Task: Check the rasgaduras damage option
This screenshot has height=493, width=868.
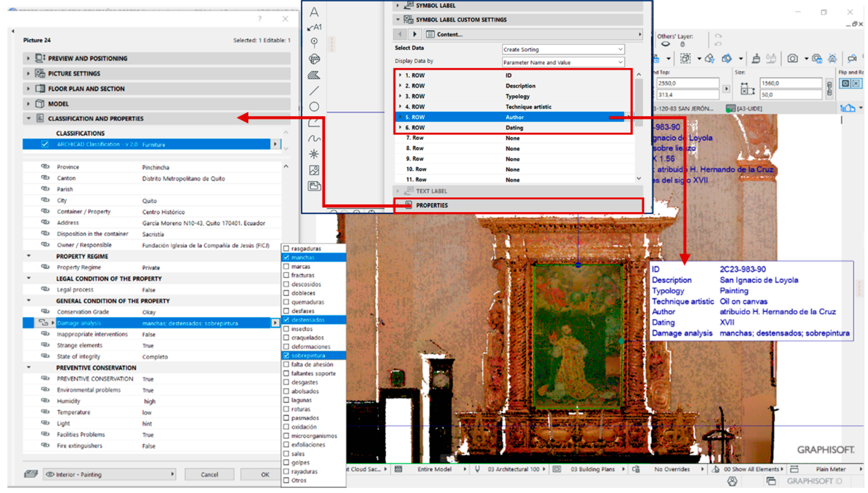Action: (286, 249)
